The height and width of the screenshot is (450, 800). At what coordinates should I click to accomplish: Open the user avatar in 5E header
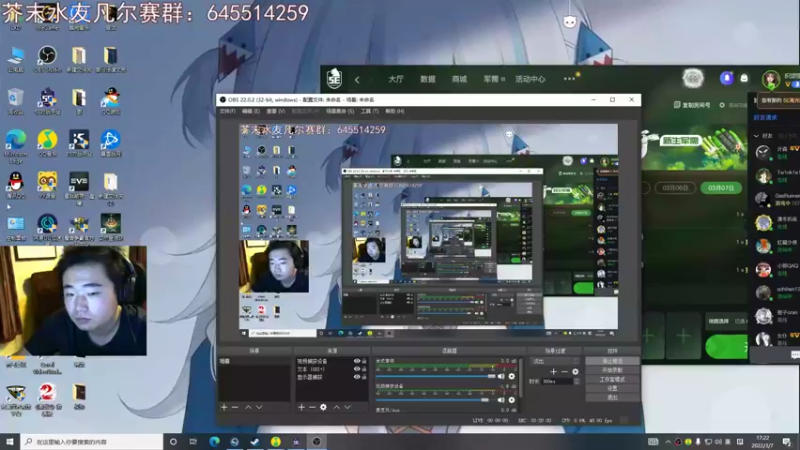tap(770, 79)
